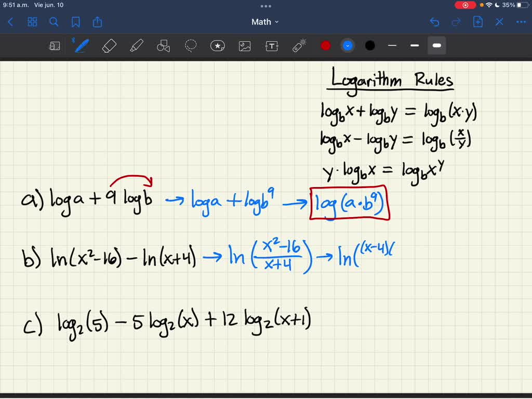Select the Text box tool

[x=271, y=46]
